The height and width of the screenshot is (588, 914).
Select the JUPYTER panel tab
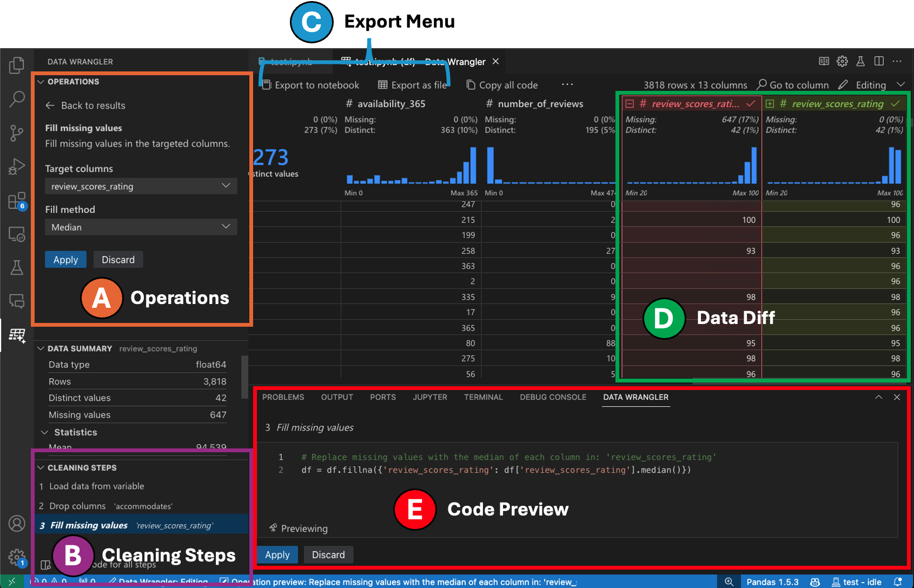(x=429, y=397)
